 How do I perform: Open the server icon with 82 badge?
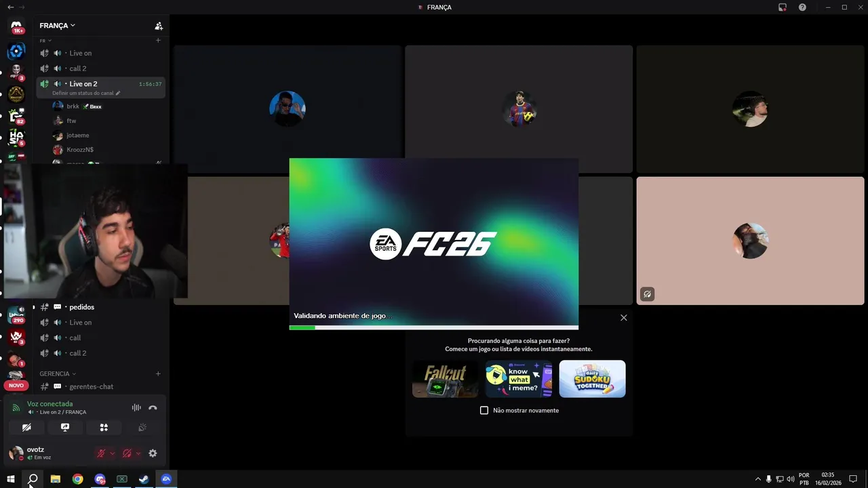point(16,116)
